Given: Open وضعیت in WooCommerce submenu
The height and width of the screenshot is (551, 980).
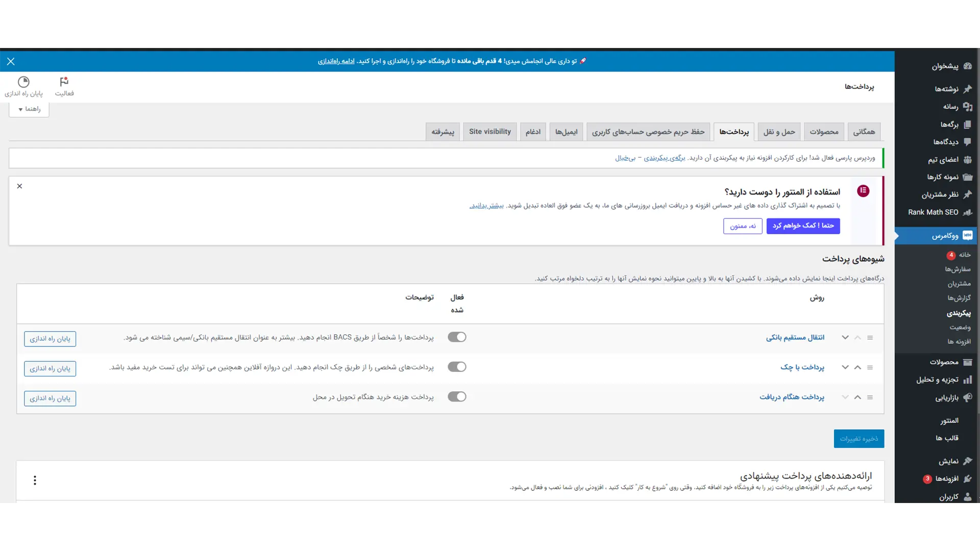Looking at the screenshot, I should tap(960, 328).
